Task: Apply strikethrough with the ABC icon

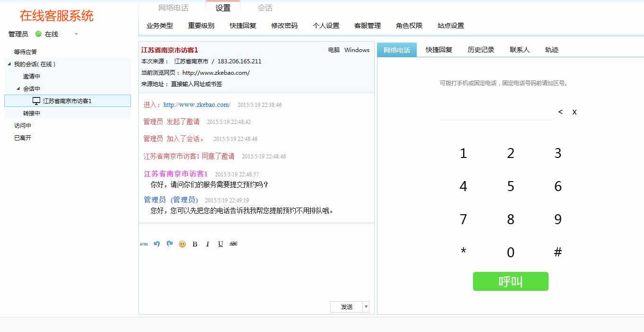Action: pyautogui.click(x=233, y=244)
